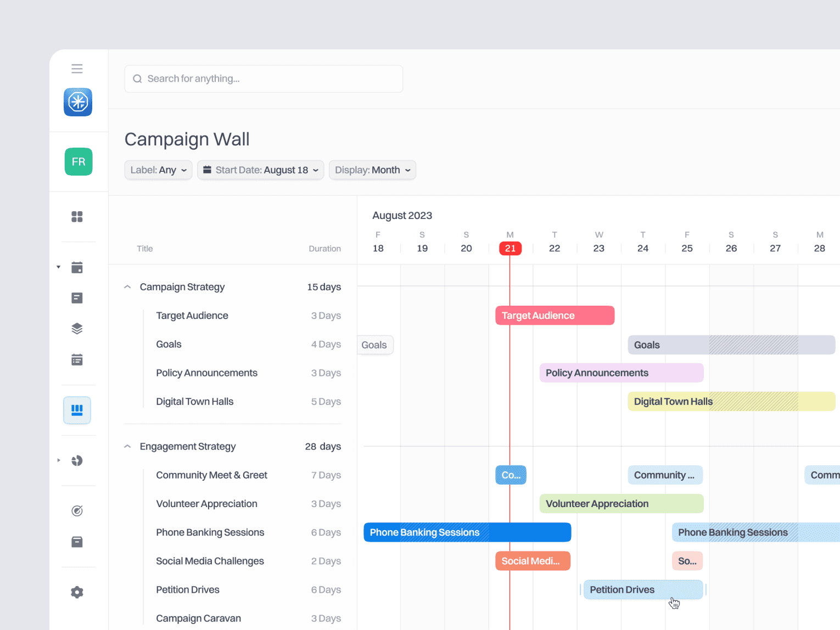The height and width of the screenshot is (630, 840).
Task: Select the highlighted date 21 marker
Action: tap(509, 248)
